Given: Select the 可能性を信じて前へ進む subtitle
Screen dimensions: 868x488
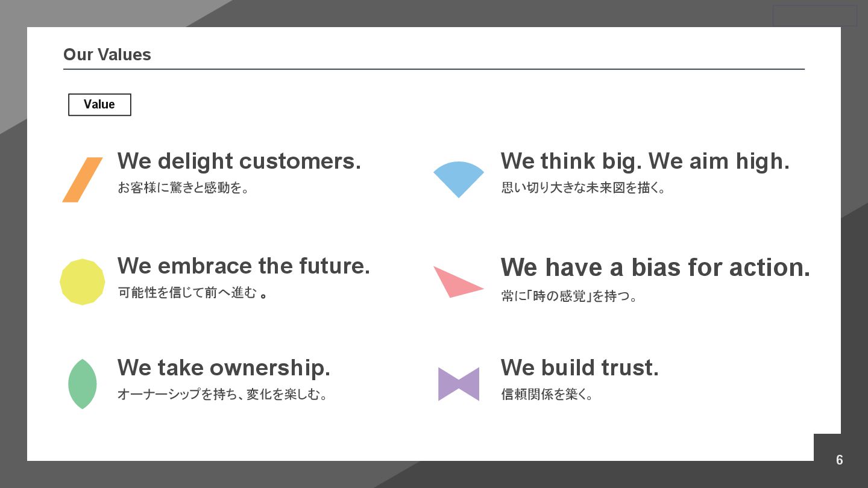Looking at the screenshot, I should [192, 293].
